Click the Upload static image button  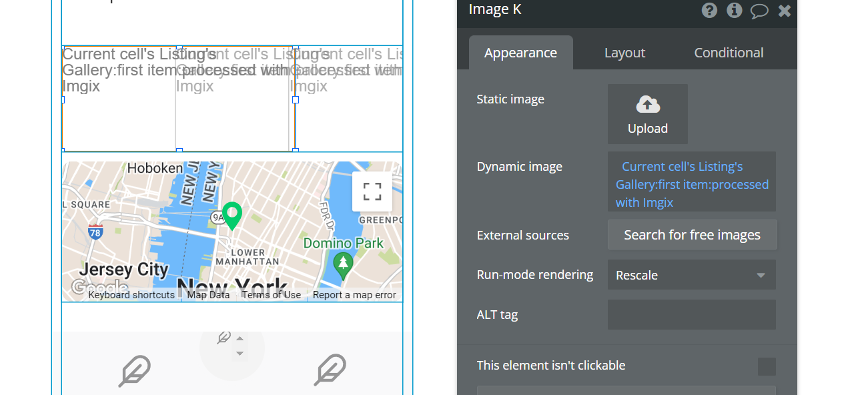pyautogui.click(x=648, y=114)
